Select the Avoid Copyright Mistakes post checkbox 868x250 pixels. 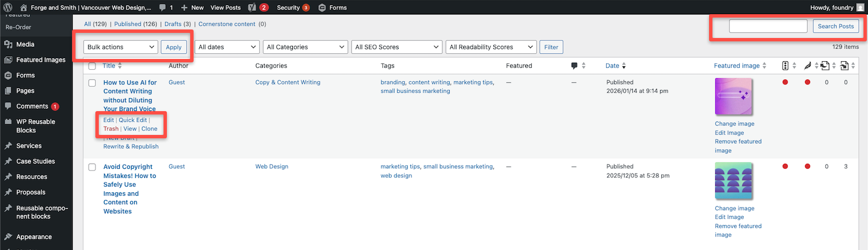92,167
